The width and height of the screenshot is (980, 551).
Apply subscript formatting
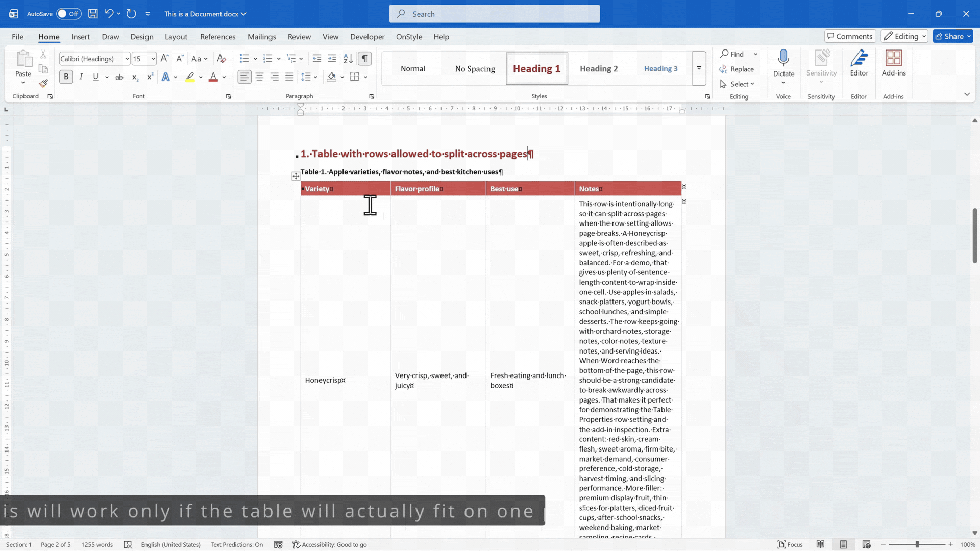coord(135,77)
